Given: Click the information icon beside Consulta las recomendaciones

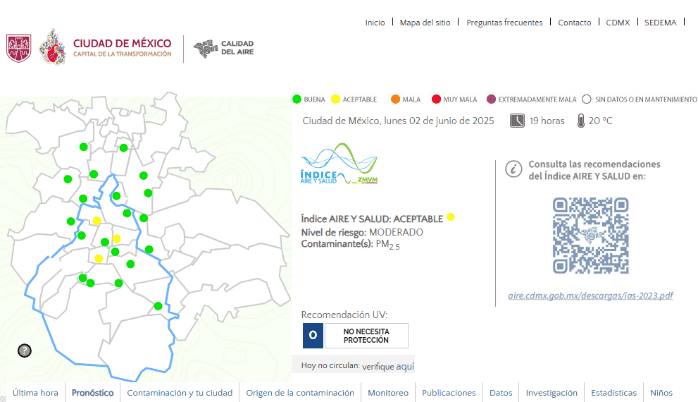Looking at the screenshot, I should pos(513,169).
